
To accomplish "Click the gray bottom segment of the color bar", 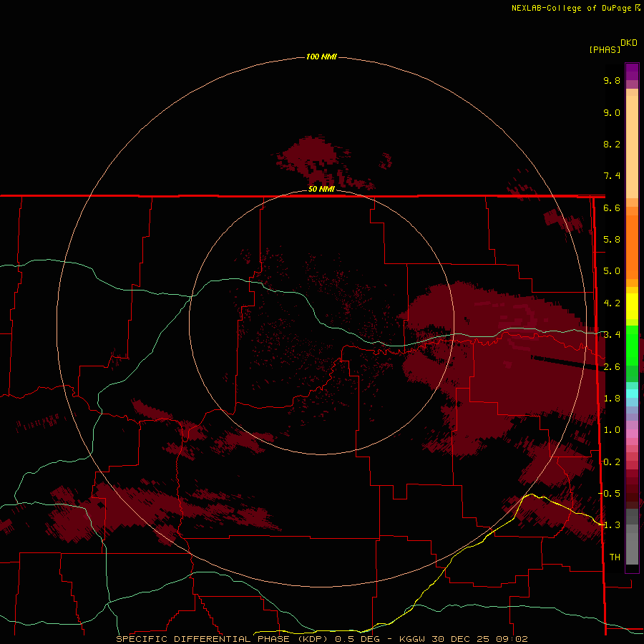I will (x=632, y=548).
